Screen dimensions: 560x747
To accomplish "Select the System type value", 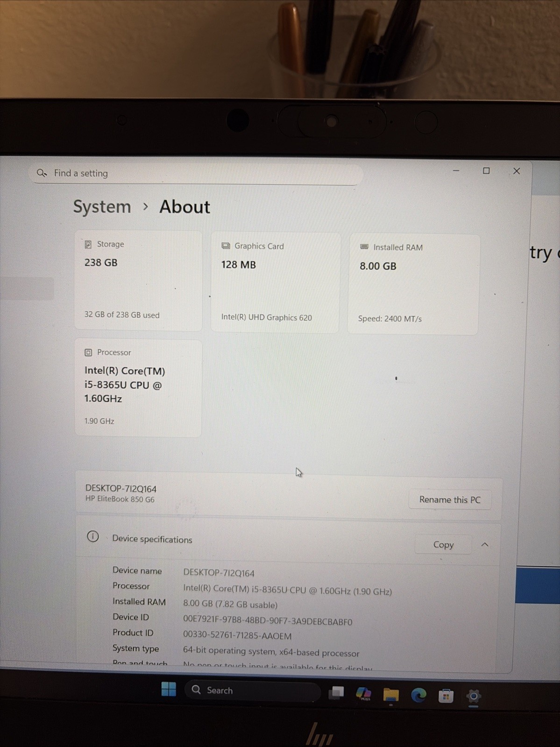I will (271, 653).
